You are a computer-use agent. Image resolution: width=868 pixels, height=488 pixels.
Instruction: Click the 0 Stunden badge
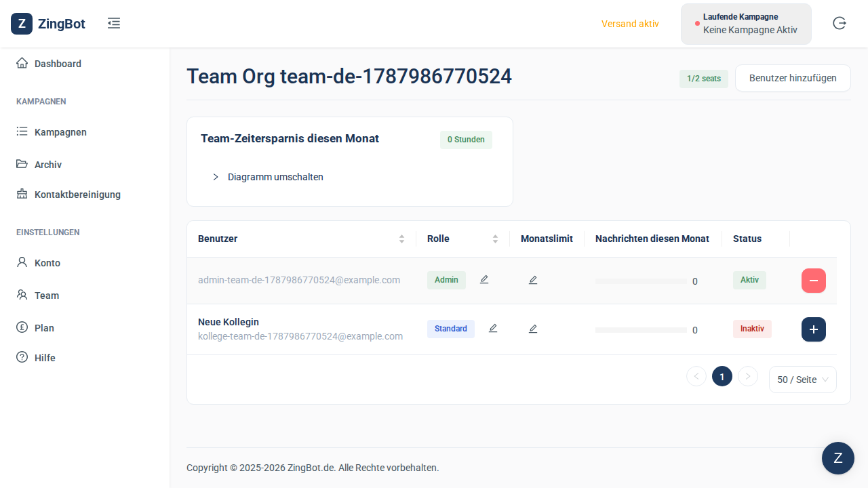(466, 140)
